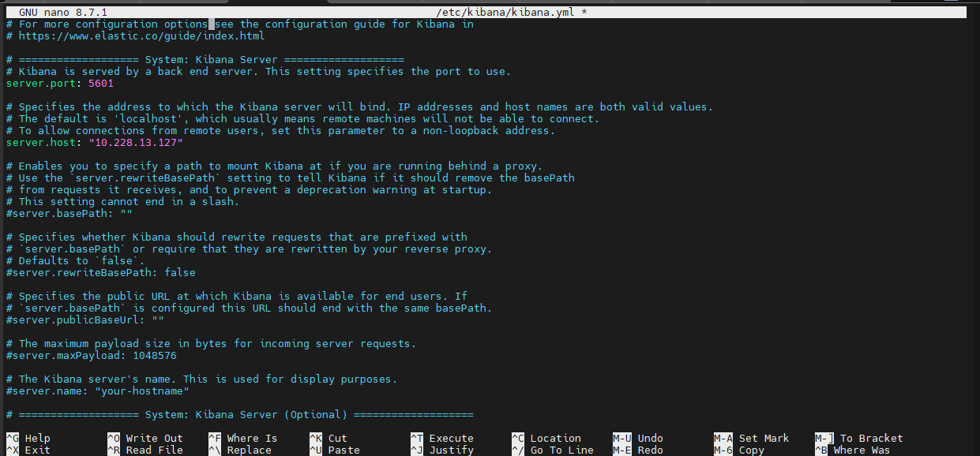Click the comment 'Specifies the address to which' line
This screenshot has width=980, height=456.
360,107
